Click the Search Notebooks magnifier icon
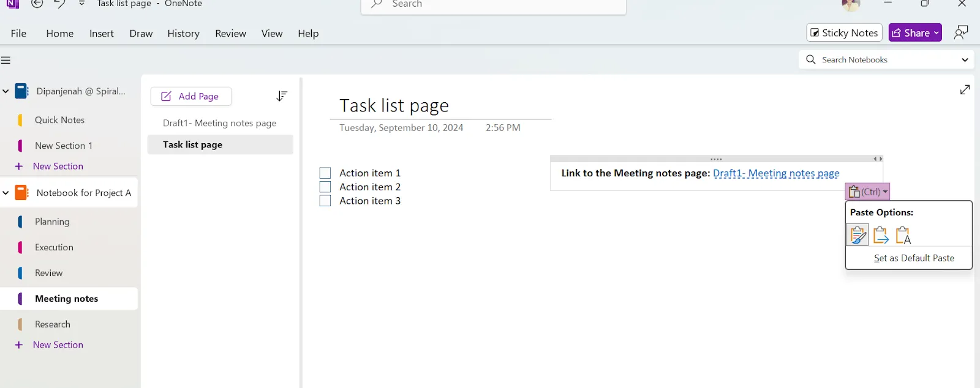980x388 pixels. coord(811,59)
